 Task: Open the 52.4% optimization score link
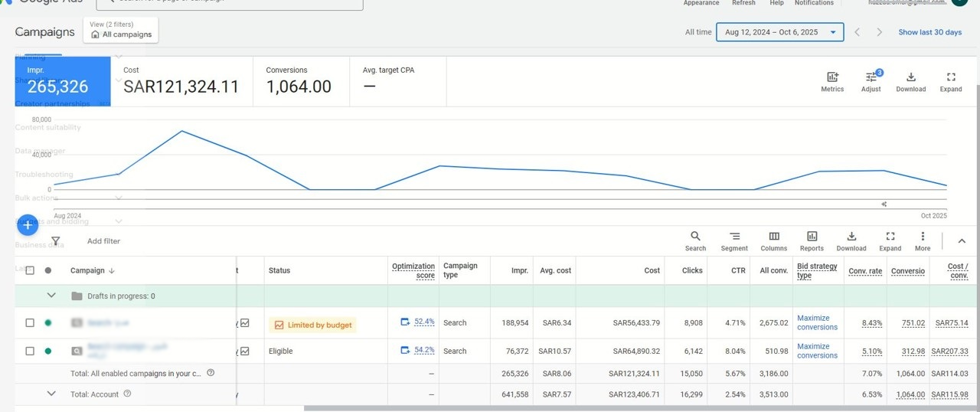click(x=424, y=322)
